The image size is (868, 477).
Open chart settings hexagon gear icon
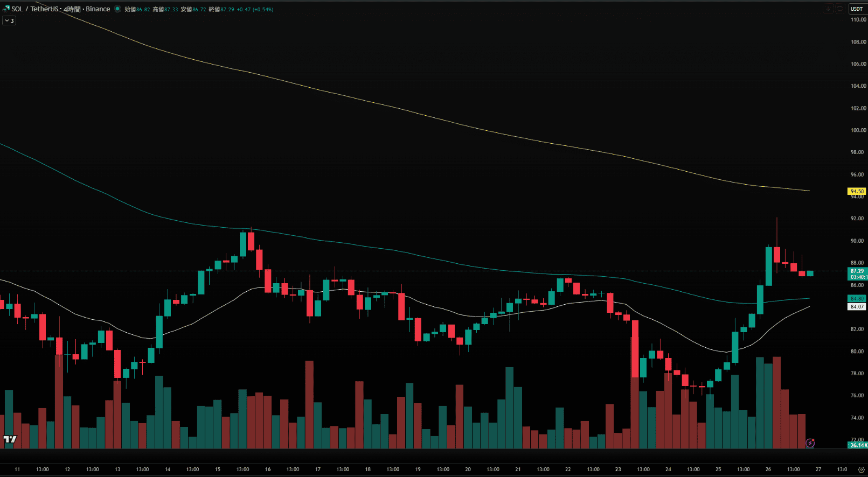[x=861, y=469]
